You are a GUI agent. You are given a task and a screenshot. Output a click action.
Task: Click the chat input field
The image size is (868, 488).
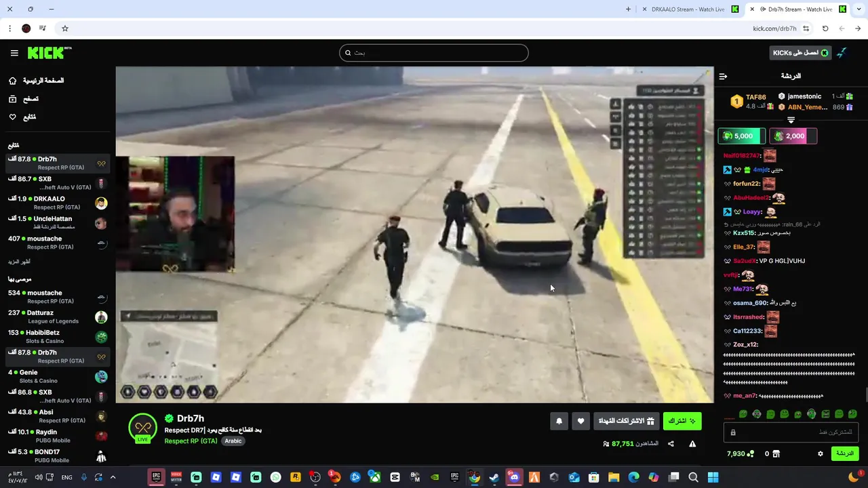(x=791, y=432)
